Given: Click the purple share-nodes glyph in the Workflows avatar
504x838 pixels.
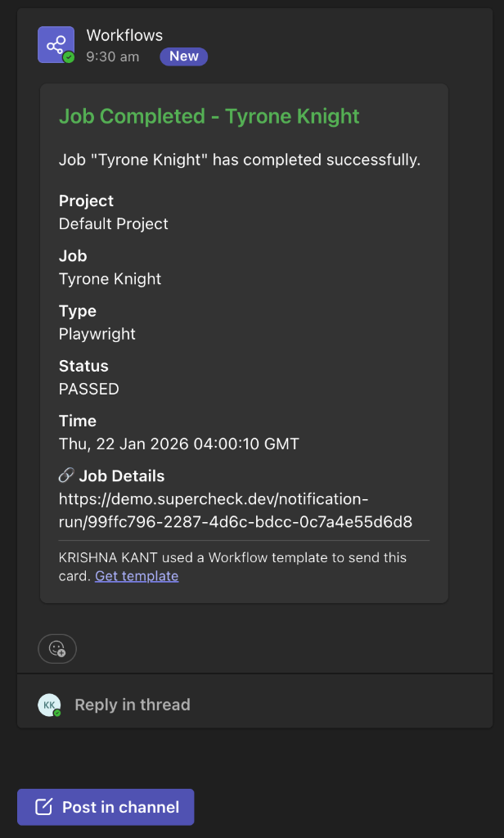Looking at the screenshot, I should coord(55,43).
